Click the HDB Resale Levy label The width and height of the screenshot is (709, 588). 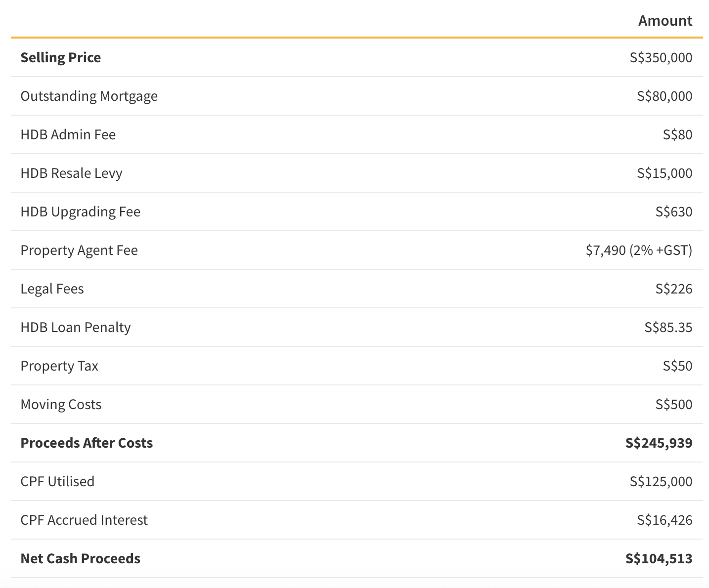pyautogui.click(x=71, y=173)
